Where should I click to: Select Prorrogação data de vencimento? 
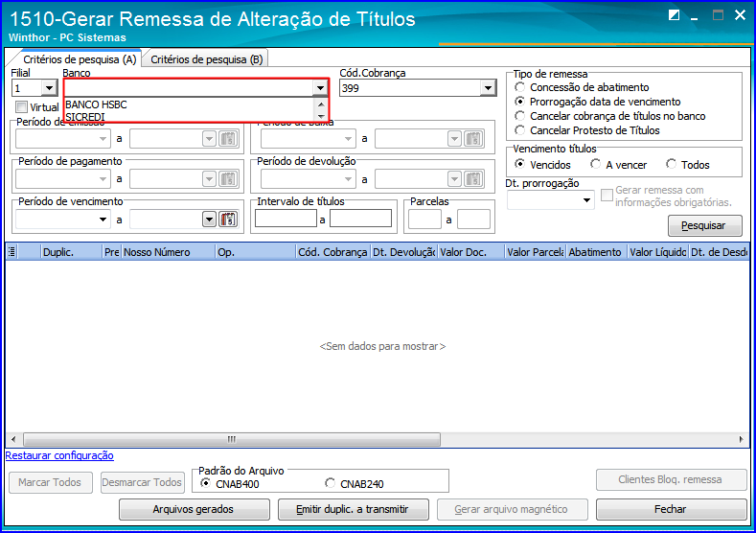519,102
